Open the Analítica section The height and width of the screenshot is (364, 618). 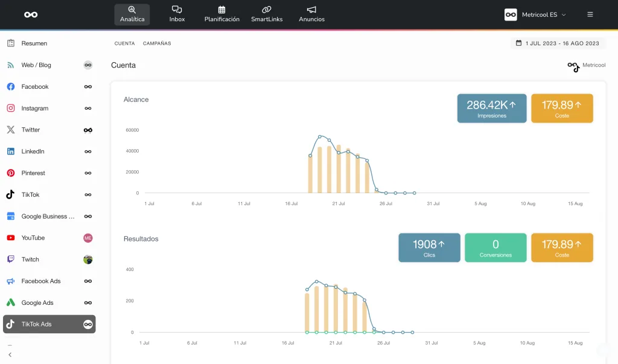(x=132, y=14)
